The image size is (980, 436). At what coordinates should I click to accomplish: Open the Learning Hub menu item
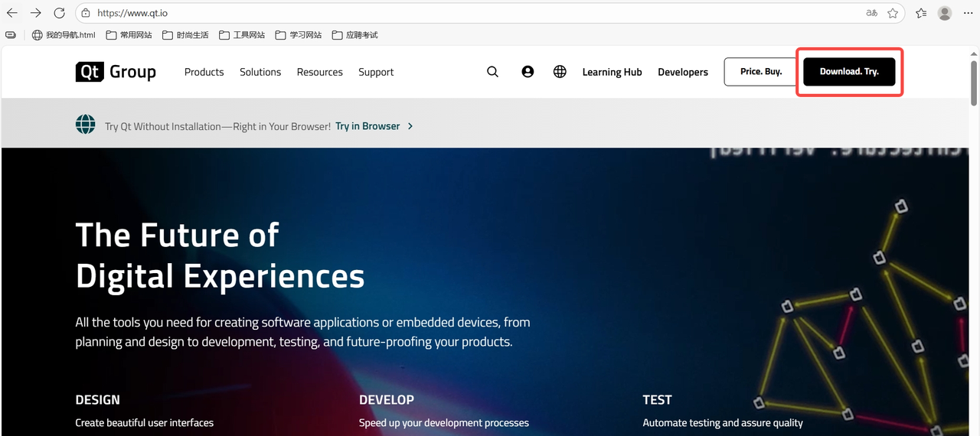[612, 72]
